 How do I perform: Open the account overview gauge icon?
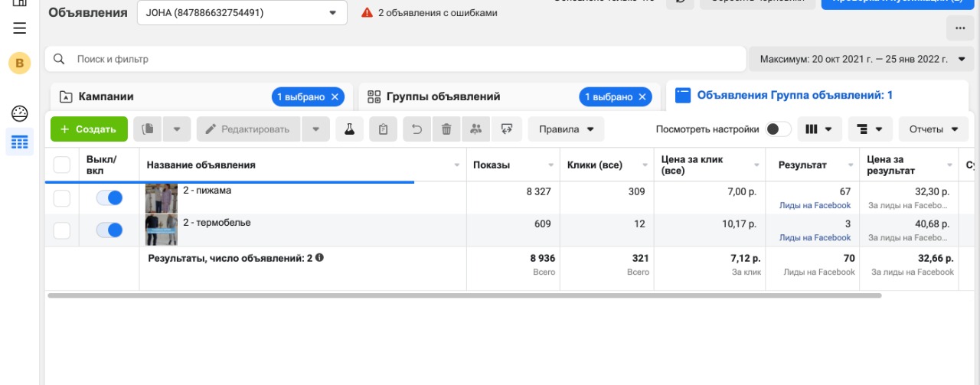pyautogui.click(x=20, y=114)
